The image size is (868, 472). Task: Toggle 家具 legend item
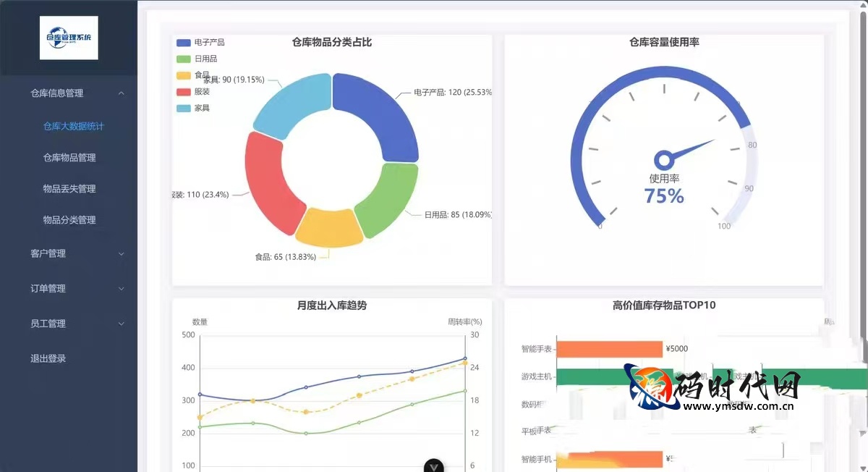(x=193, y=108)
